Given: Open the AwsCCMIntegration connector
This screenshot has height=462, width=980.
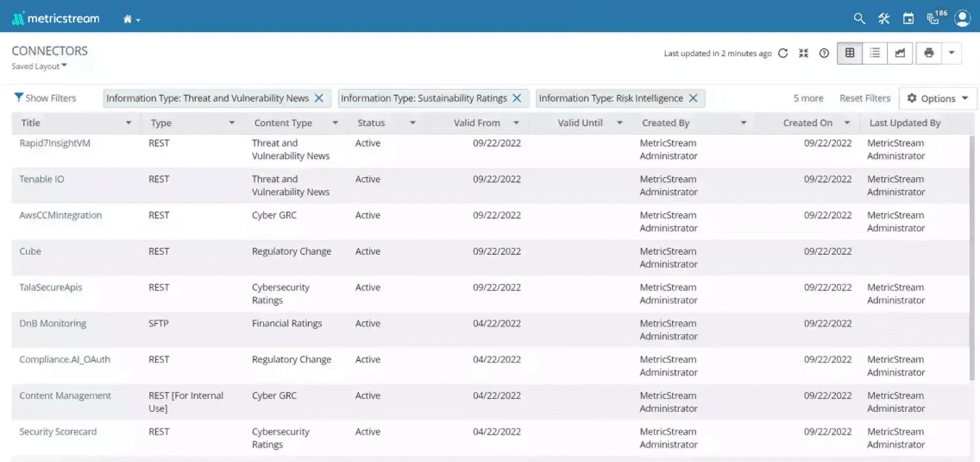Looking at the screenshot, I should [60, 215].
